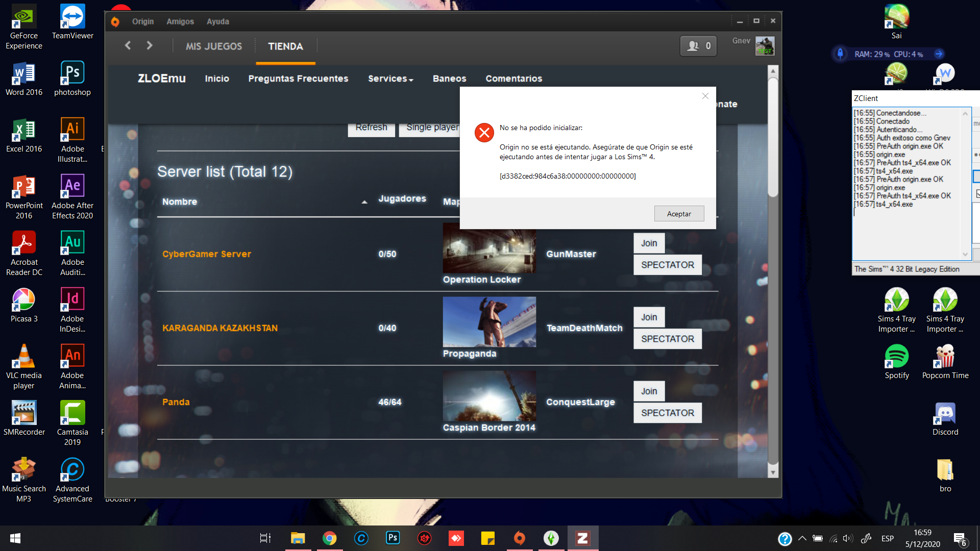
Task: Click Origin back navigation arrow
Action: (x=128, y=45)
